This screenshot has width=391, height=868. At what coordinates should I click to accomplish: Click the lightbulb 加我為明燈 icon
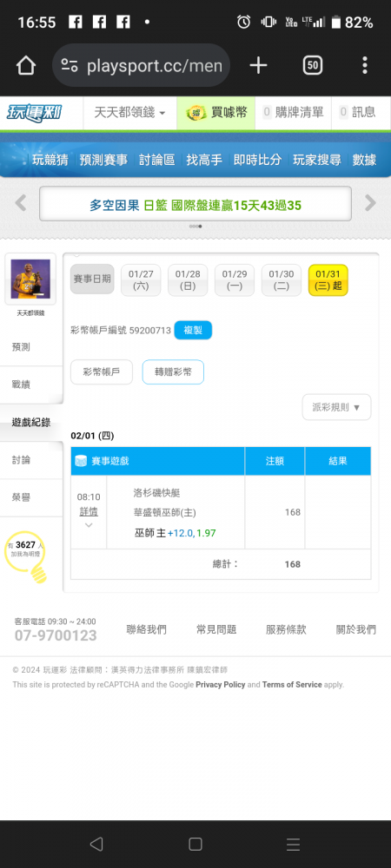pos(26,556)
